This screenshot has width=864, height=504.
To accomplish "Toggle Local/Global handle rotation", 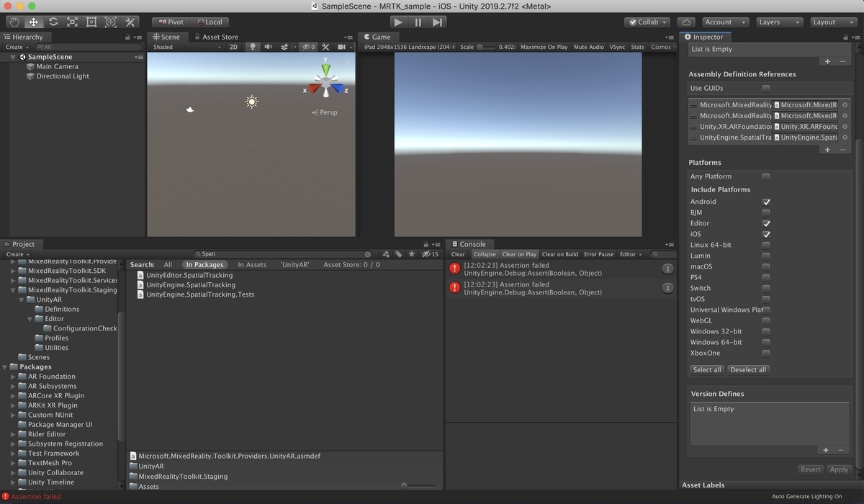I will (210, 22).
